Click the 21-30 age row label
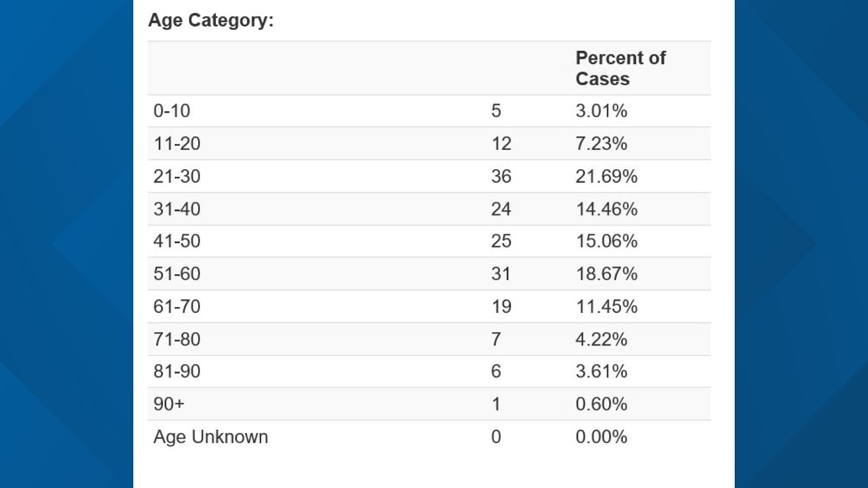Viewport: 868px width, 488px height. 177,176
